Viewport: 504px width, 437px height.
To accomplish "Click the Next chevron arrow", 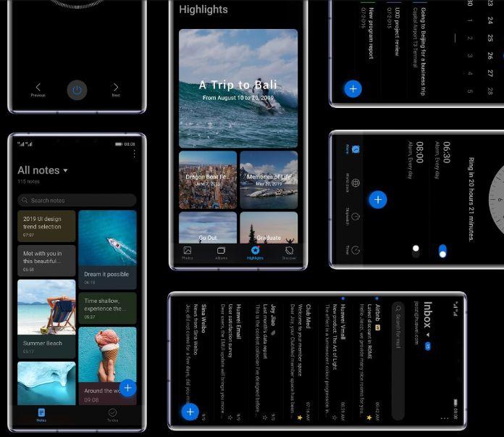I will point(116,87).
